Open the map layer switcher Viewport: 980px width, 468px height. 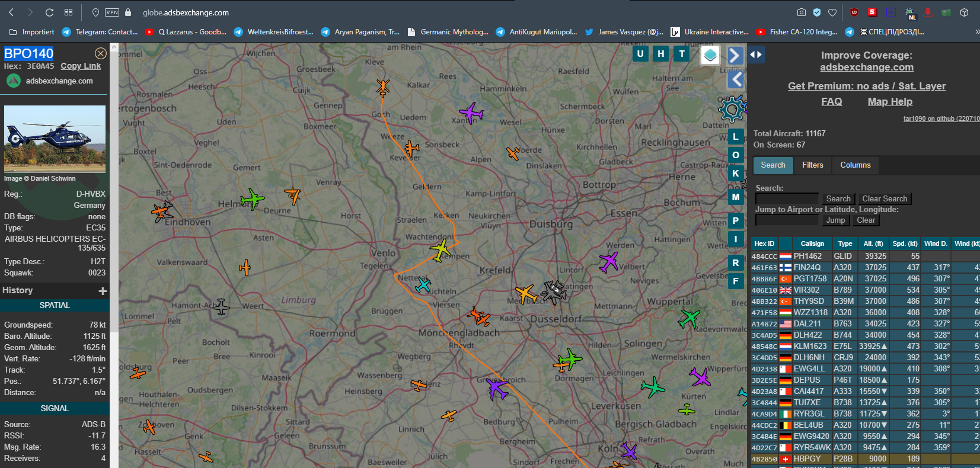point(710,56)
